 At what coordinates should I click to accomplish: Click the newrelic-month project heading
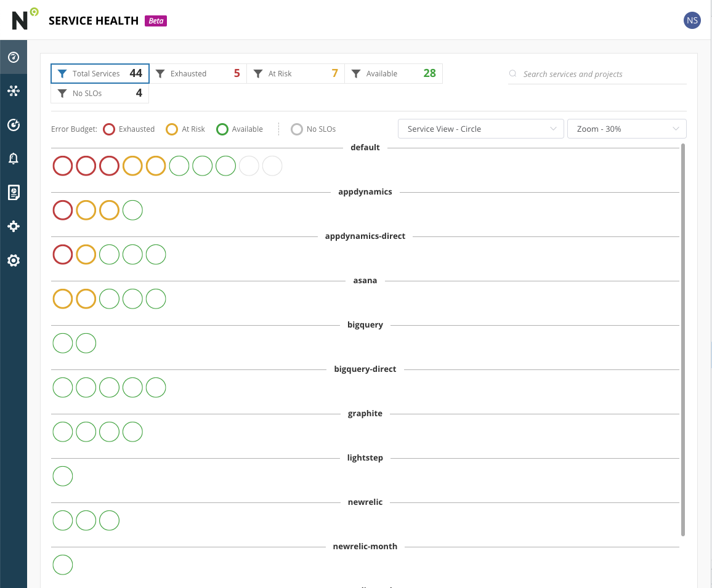click(x=365, y=547)
